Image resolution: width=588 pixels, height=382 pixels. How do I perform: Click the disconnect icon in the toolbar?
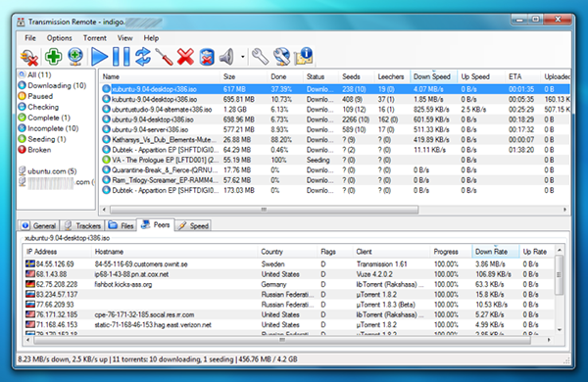pyautogui.click(x=28, y=57)
